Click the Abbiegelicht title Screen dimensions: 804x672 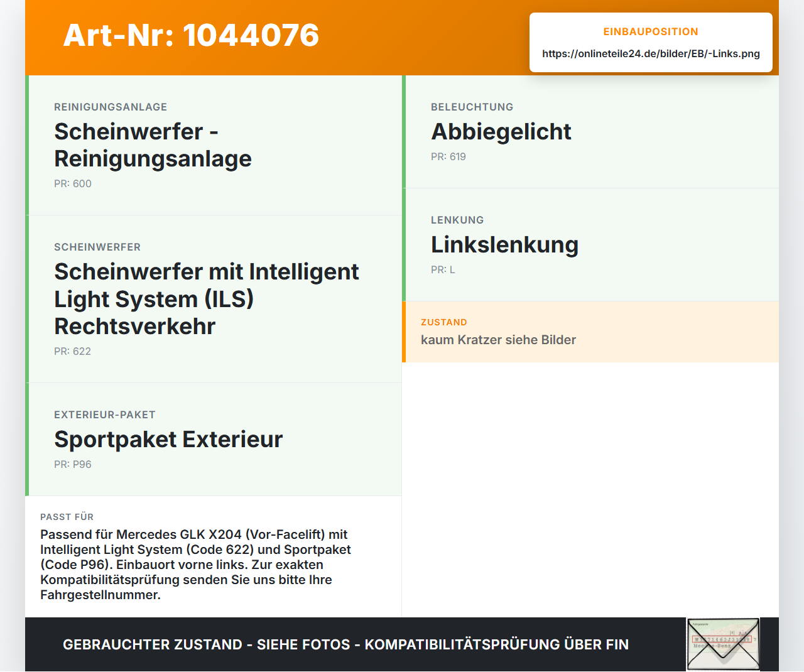501,131
